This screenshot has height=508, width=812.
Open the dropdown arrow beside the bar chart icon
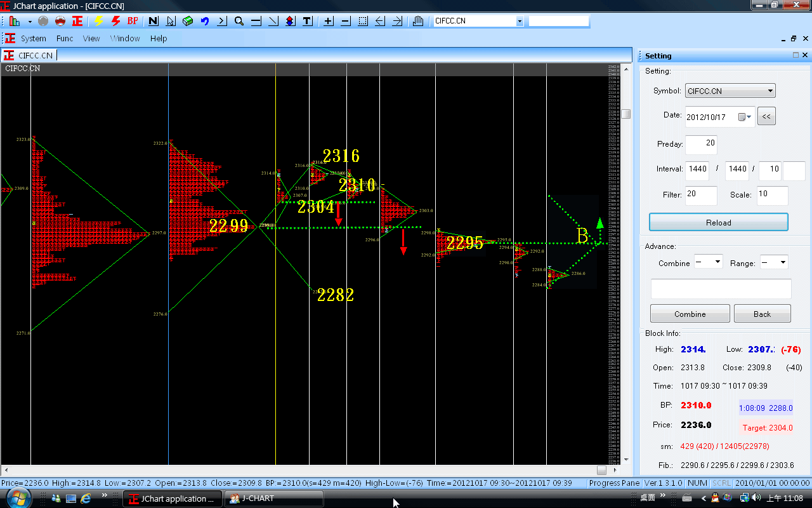[x=30, y=21]
